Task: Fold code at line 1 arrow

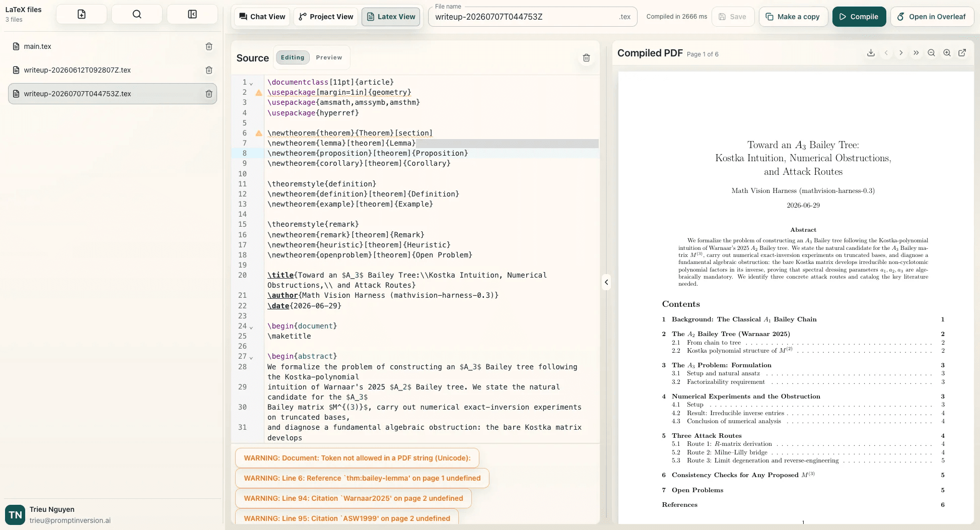Action: [251, 83]
